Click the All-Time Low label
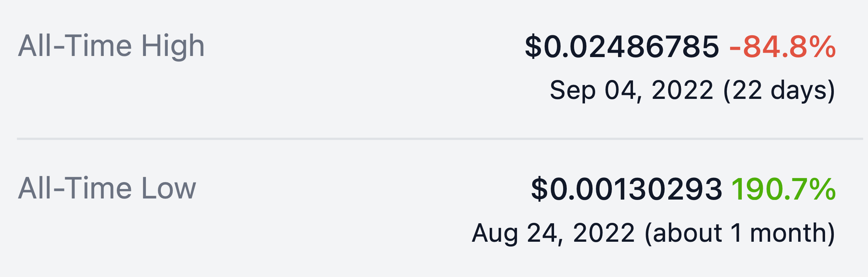 coord(107,189)
